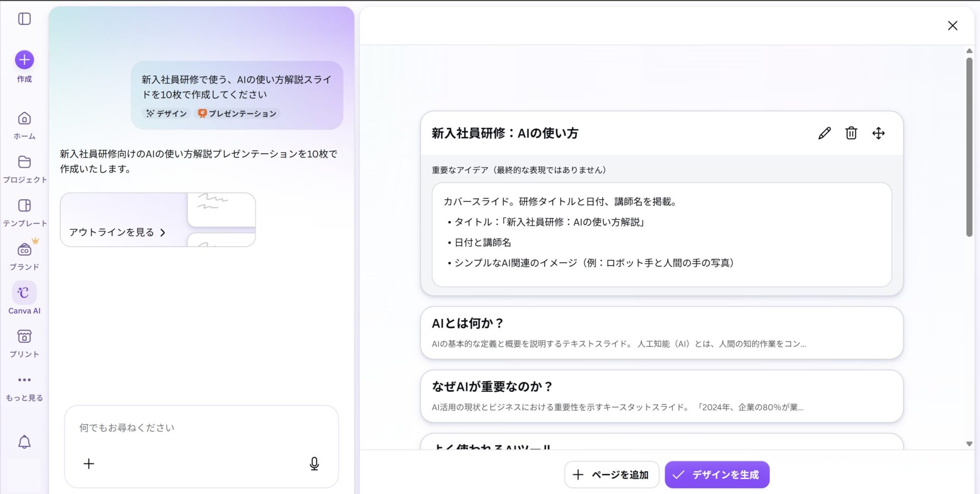Click もっと見る three-dots icon

pyautogui.click(x=24, y=380)
